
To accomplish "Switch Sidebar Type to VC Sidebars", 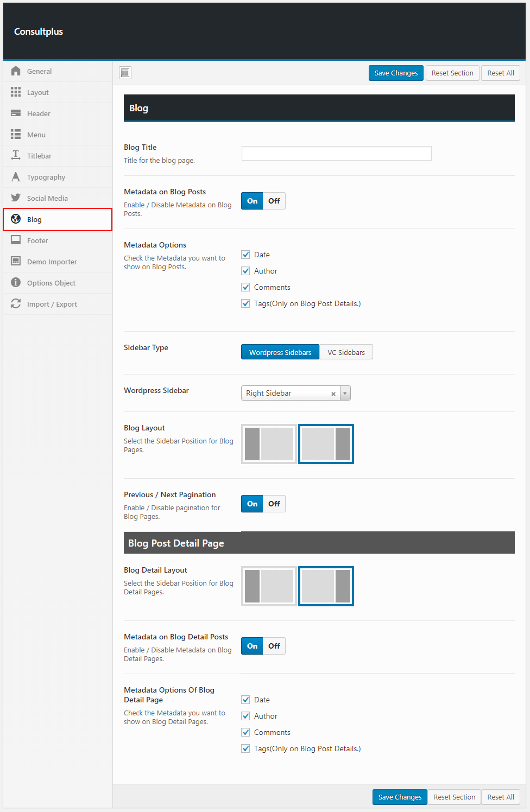I will coord(346,352).
